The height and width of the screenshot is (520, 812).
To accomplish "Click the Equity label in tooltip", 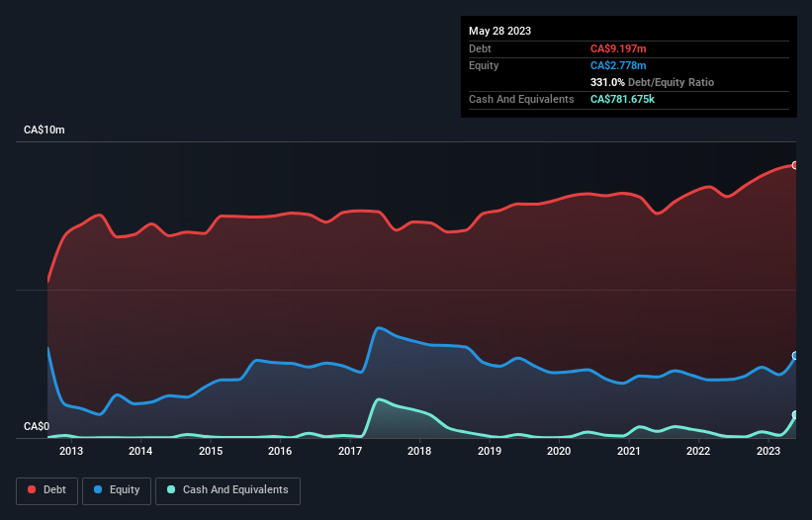I will click(x=484, y=65).
